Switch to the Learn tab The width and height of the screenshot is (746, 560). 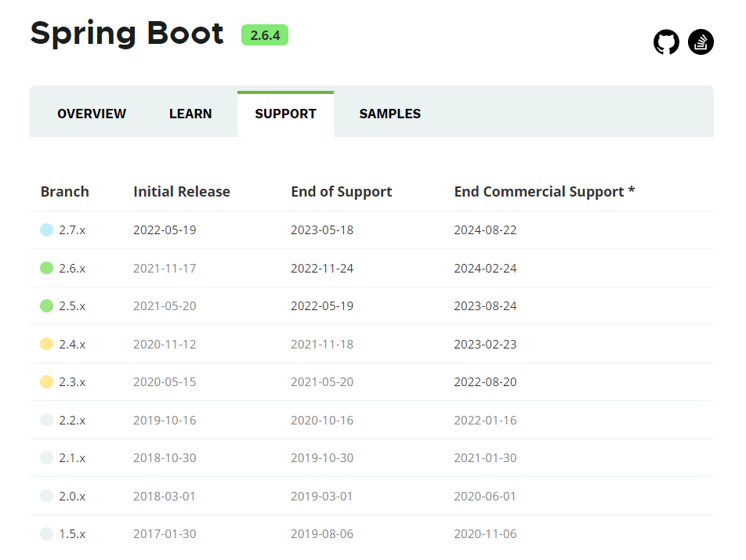190,114
